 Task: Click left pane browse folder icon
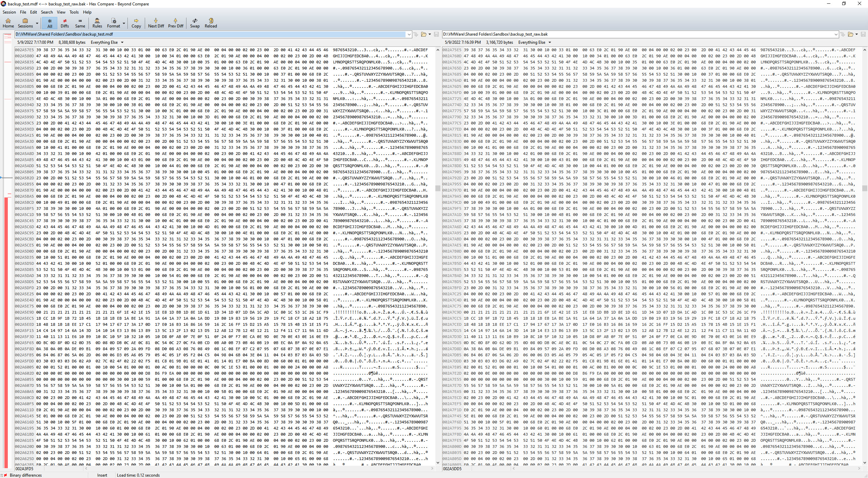(x=423, y=34)
